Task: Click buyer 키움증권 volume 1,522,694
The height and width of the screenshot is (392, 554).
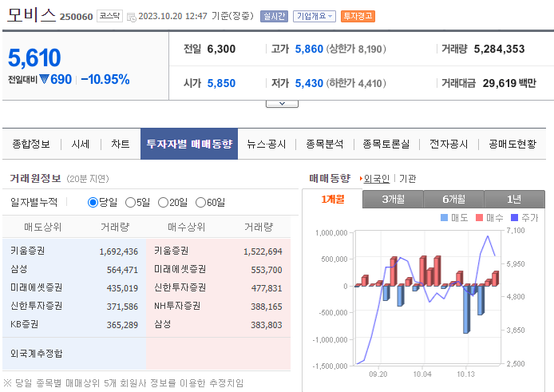Action: pos(263,251)
